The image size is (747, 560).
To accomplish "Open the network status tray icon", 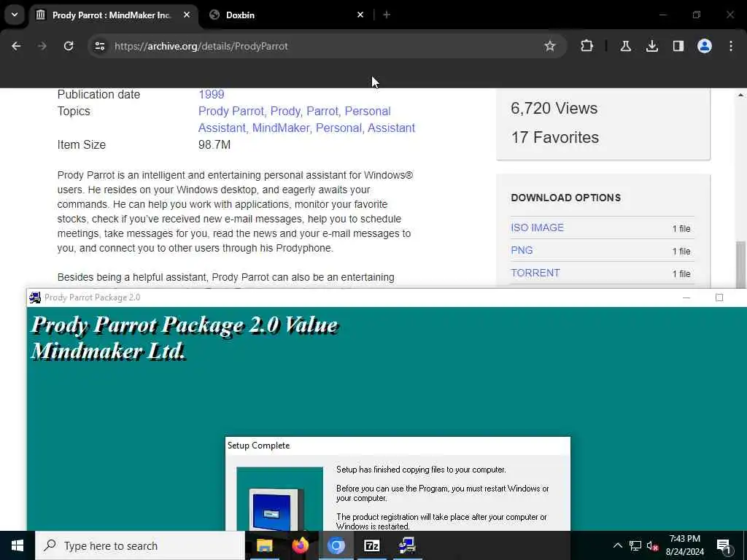I will coord(635,545).
